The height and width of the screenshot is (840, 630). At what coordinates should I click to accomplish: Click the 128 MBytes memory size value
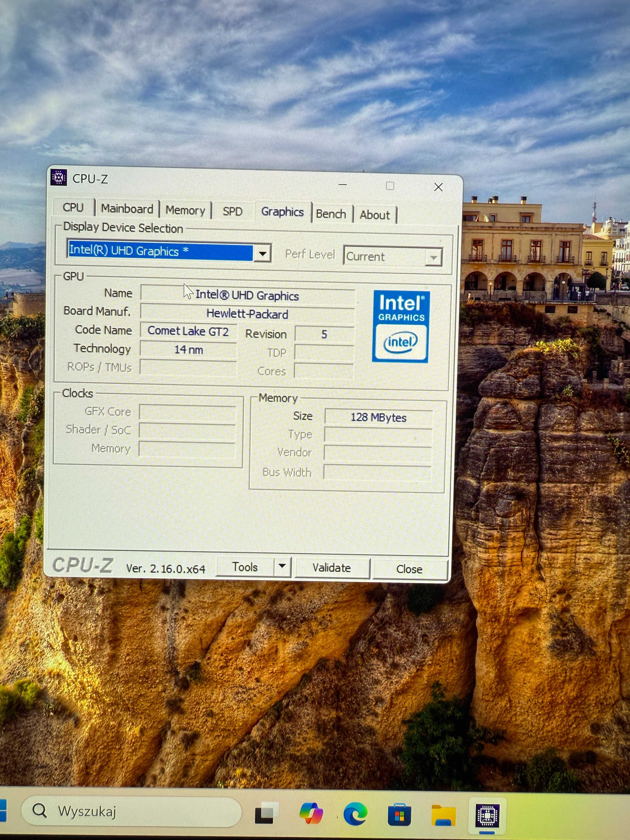(378, 417)
